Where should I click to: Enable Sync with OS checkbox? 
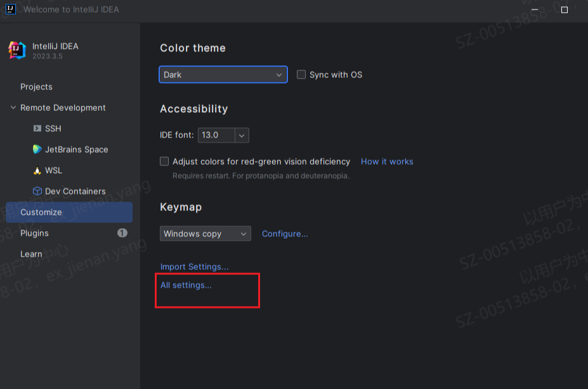coord(301,75)
